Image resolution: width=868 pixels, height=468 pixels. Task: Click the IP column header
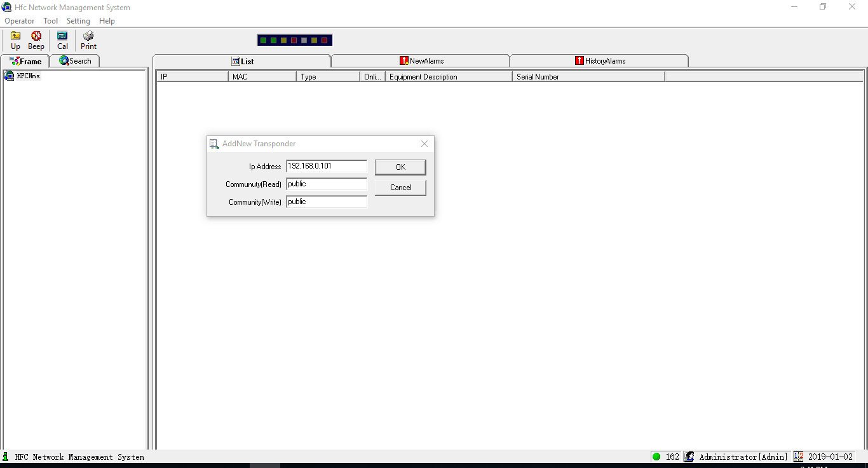193,76
